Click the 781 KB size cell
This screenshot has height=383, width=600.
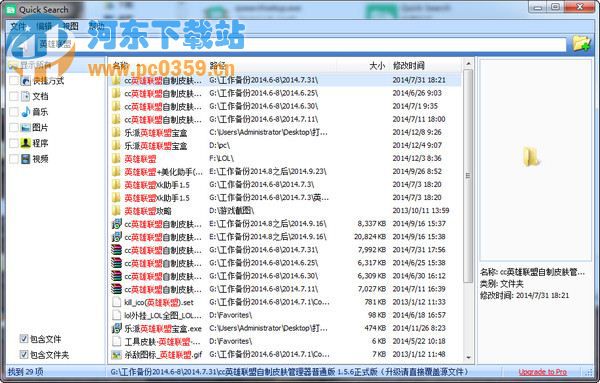(375, 302)
